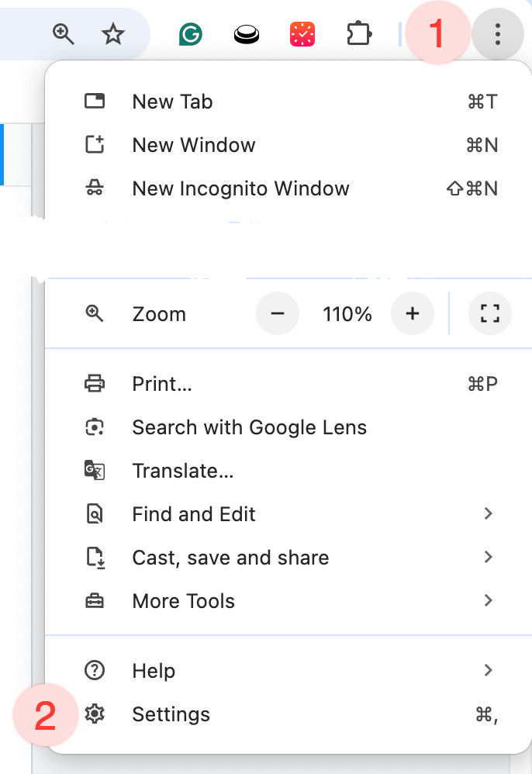532x774 pixels.
Task: Select Print… from the menu
Action: [162, 384]
